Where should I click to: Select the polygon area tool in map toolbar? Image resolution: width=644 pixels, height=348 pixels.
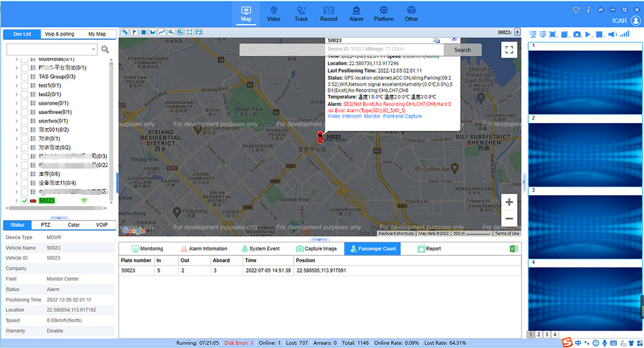(153, 32)
